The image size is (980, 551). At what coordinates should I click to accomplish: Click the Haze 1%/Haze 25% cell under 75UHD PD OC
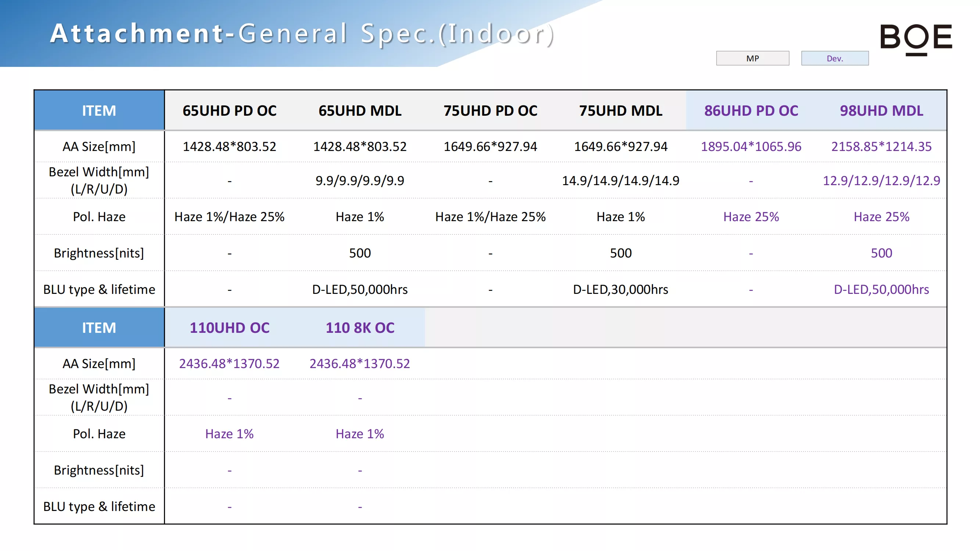(x=491, y=217)
